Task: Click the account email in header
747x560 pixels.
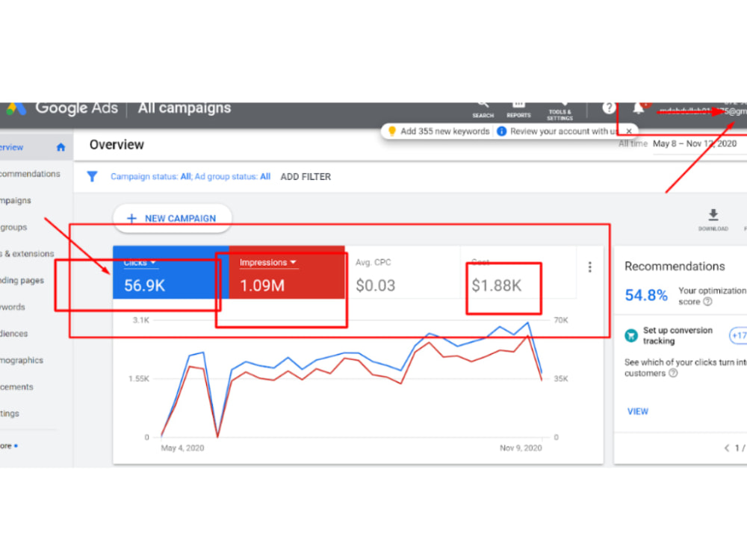Action: [703, 111]
